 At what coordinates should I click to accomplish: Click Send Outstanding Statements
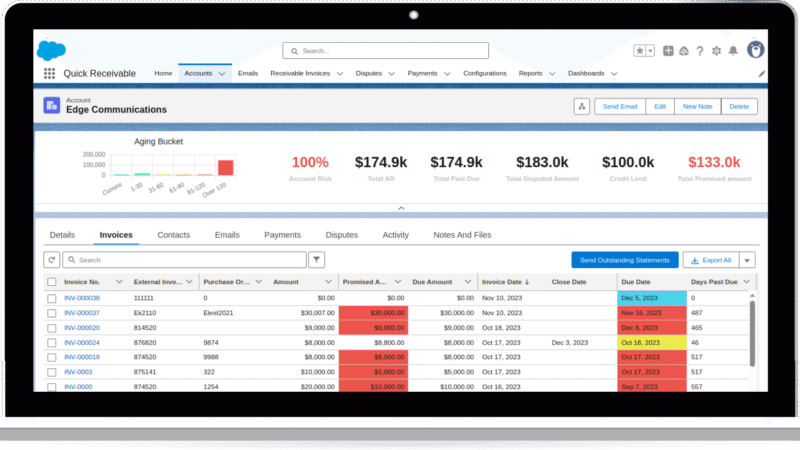624,260
